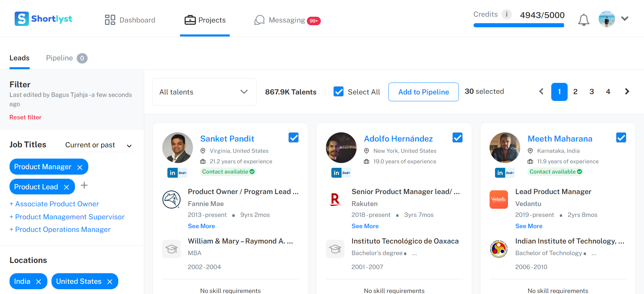Add a new job title with plus icon
This screenshot has width=644, height=294.
(x=84, y=185)
